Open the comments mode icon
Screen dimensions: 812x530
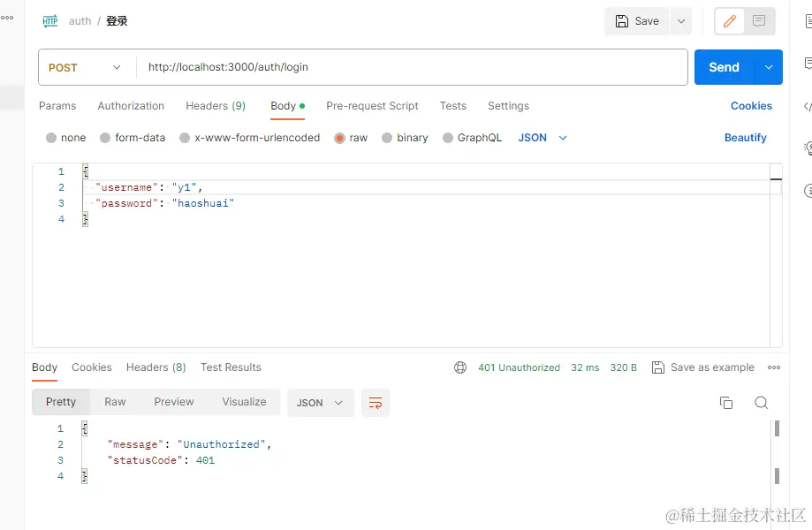click(x=759, y=21)
